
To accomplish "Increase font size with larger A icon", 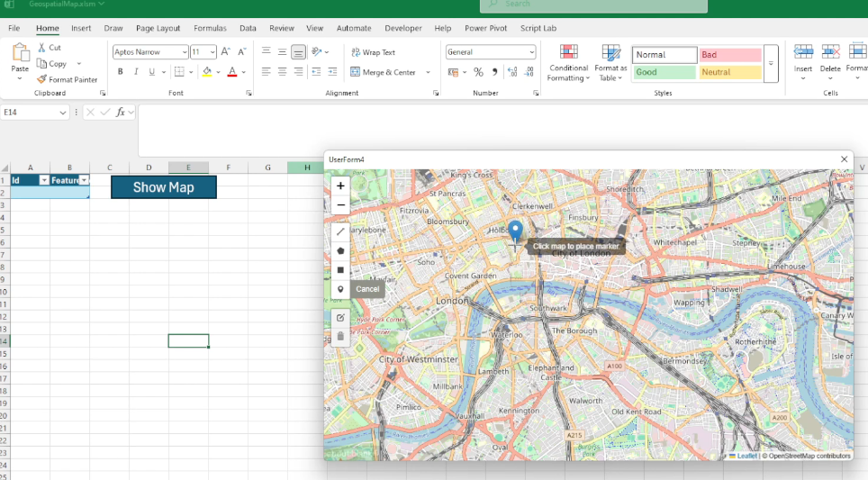I will pyautogui.click(x=225, y=52).
